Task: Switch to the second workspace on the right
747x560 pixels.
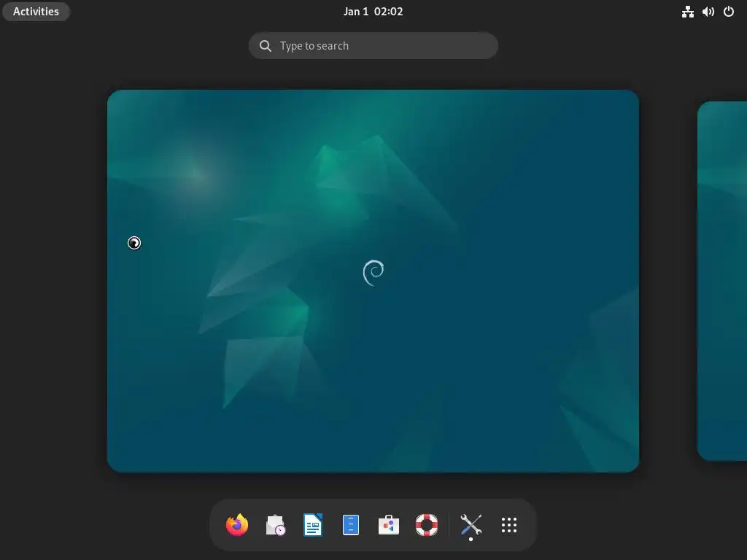Action: (x=722, y=281)
